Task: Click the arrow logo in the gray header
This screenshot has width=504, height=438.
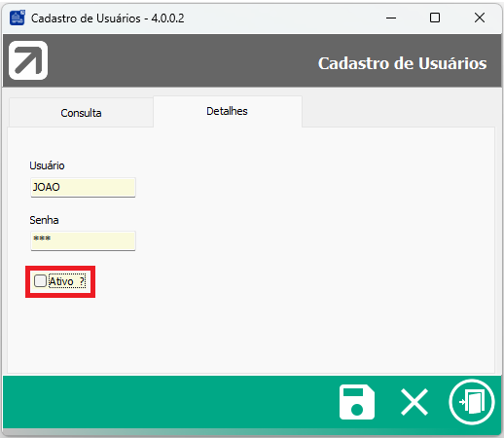Action: tap(28, 60)
